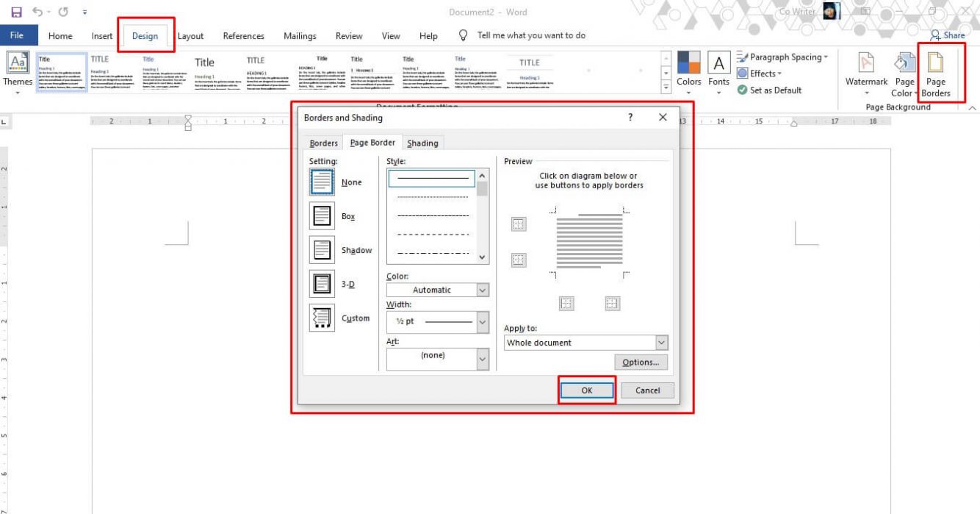
Task: Switch to the Shading tab
Action: click(x=422, y=143)
